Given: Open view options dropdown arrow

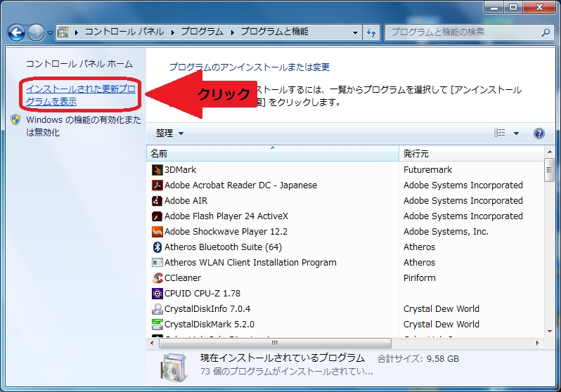Looking at the screenshot, I should 516,133.
